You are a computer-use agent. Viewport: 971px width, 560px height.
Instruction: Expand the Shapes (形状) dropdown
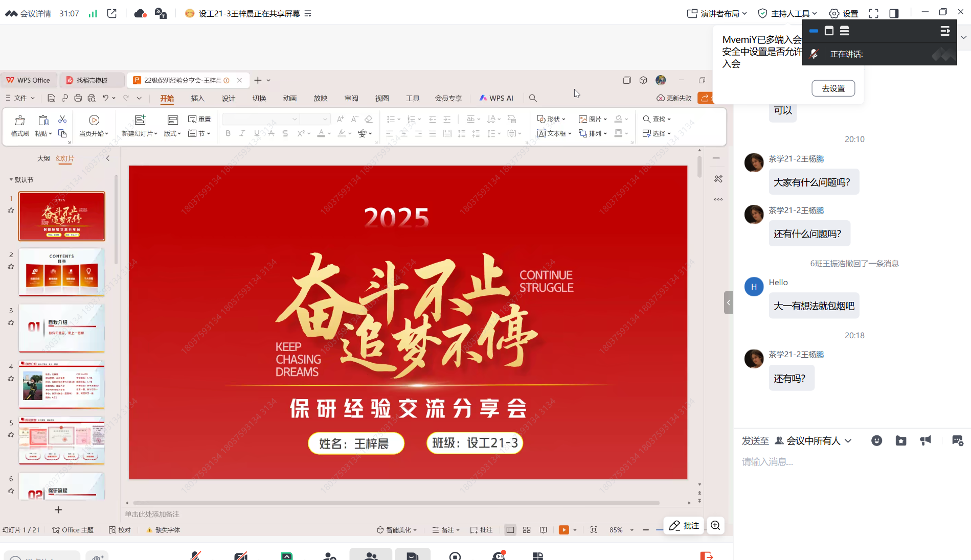pos(551,119)
